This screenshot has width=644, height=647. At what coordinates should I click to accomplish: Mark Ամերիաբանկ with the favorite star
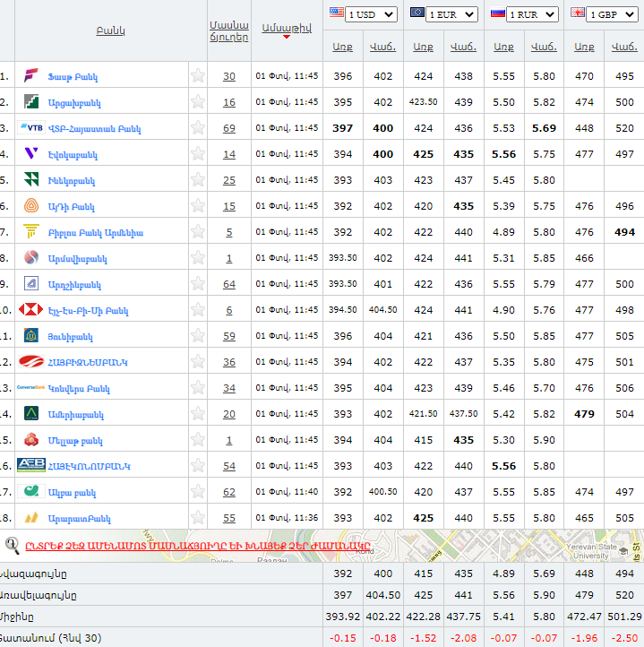pyautogui.click(x=198, y=413)
